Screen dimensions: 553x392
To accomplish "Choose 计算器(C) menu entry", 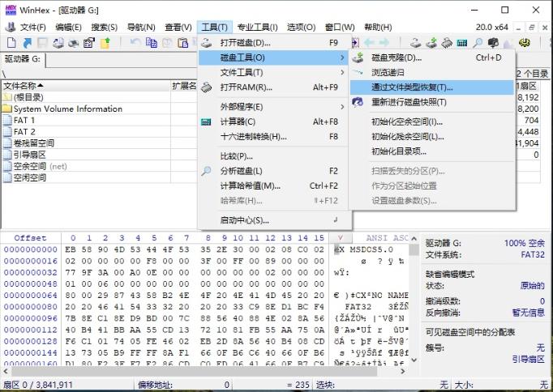I will (x=275, y=121).
